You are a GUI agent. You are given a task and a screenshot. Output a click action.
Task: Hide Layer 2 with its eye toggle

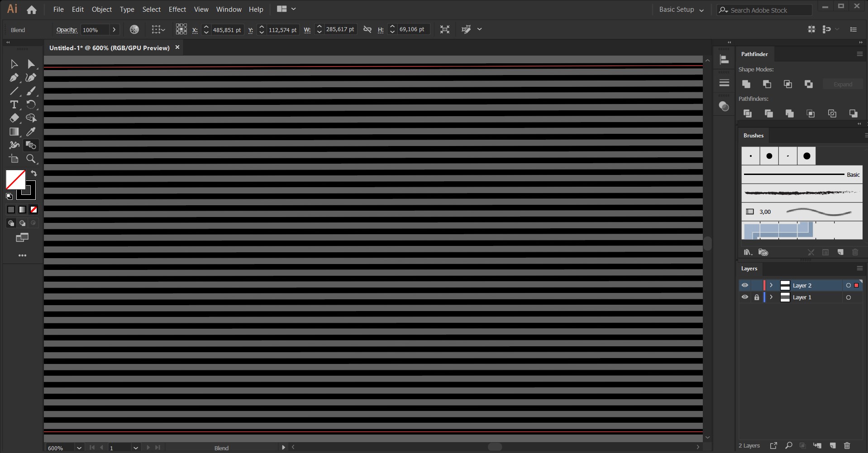pos(744,285)
